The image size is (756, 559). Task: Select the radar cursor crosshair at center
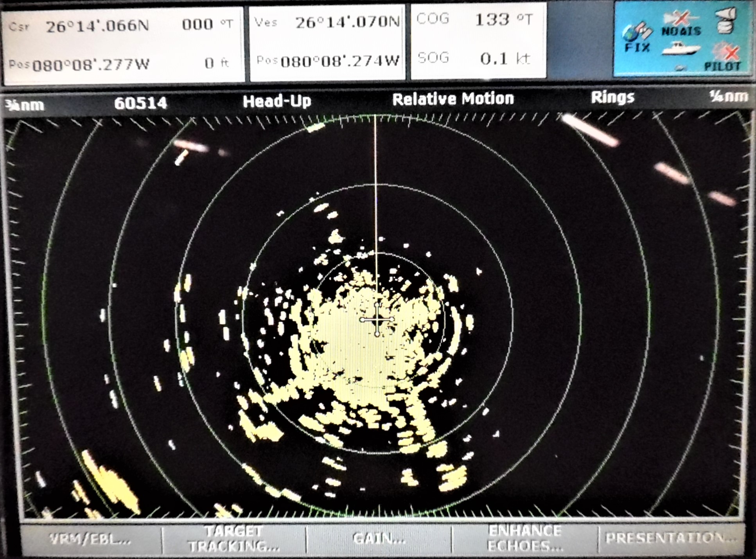click(377, 320)
